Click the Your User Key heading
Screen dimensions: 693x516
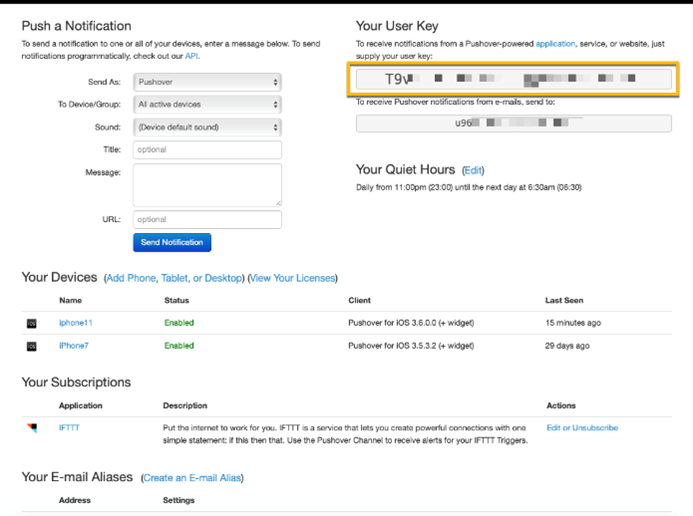point(397,26)
